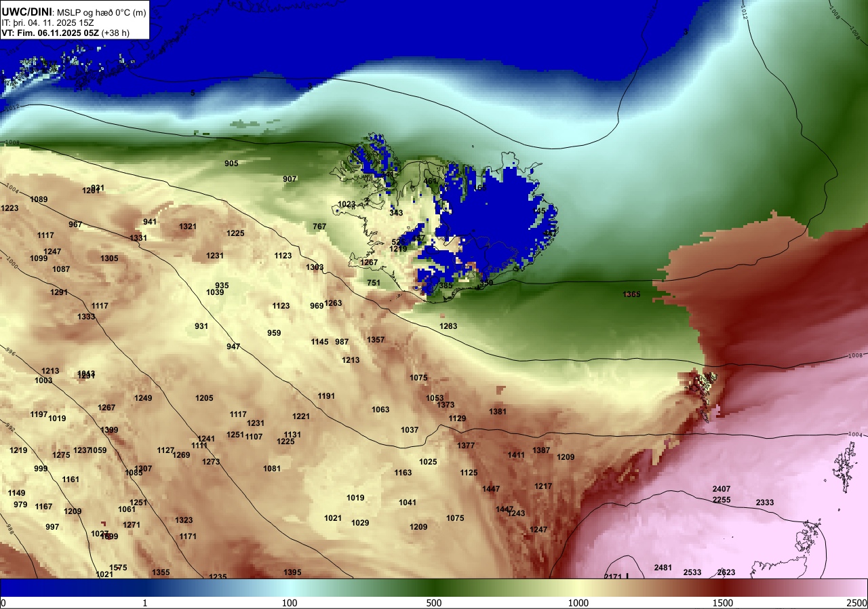Click the freezing-level value 1357
This screenshot has height=609, width=868.
pyautogui.click(x=376, y=340)
